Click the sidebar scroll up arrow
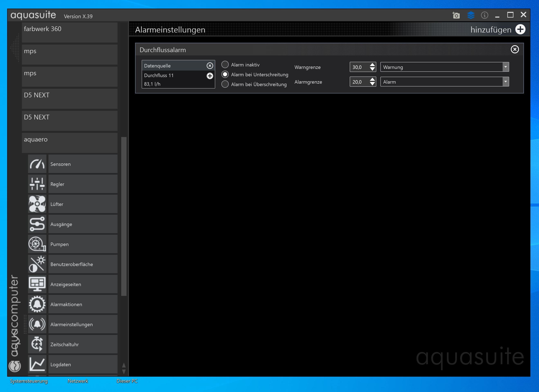Screen dimensions: 539x392 (x=124, y=365)
